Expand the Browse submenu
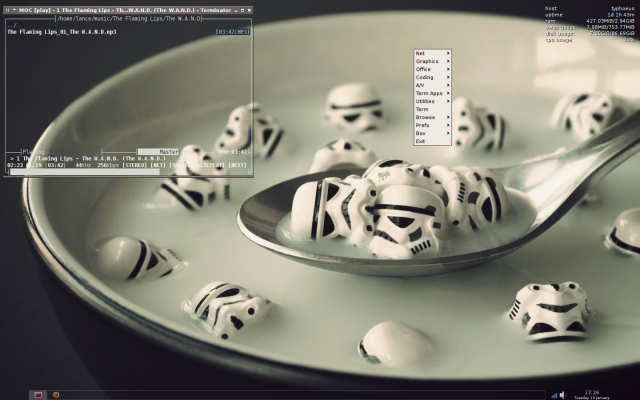The width and height of the screenshot is (640, 400). (432, 117)
